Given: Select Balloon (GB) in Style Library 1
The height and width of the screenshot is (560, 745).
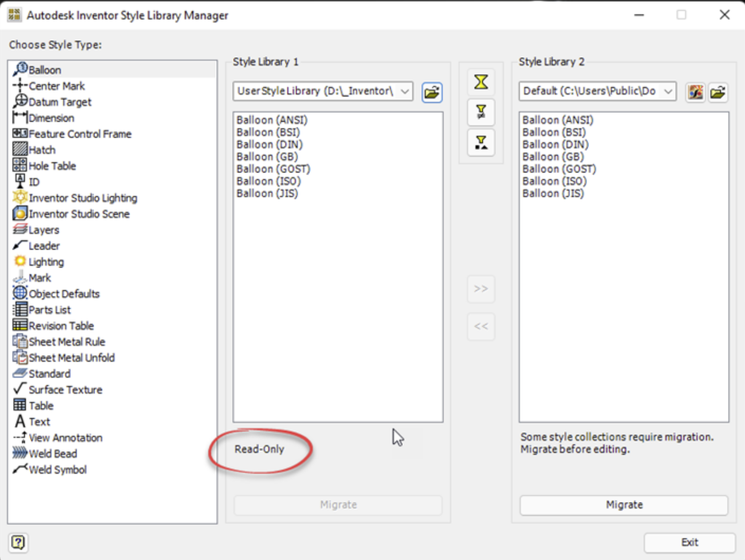Looking at the screenshot, I should coord(267,156).
